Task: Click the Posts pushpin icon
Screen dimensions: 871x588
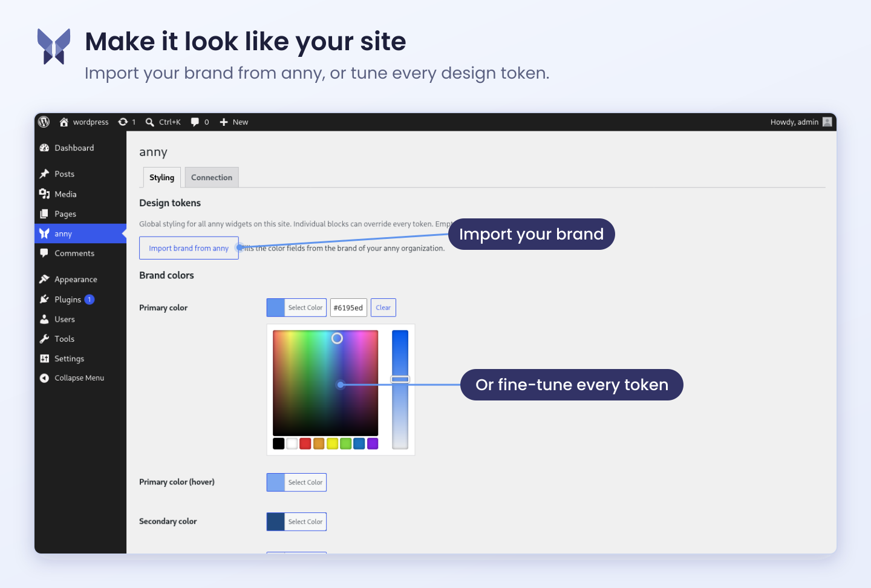Action: click(x=44, y=174)
